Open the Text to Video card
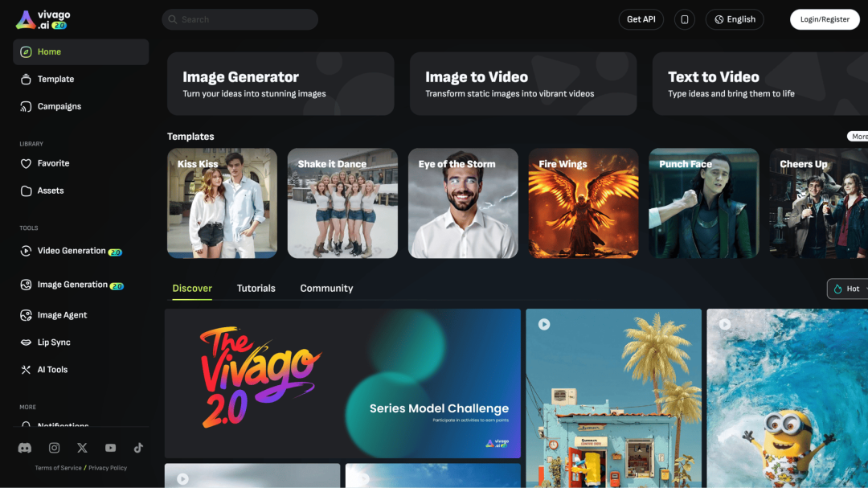Image resolution: width=868 pixels, height=488 pixels. pyautogui.click(x=760, y=84)
